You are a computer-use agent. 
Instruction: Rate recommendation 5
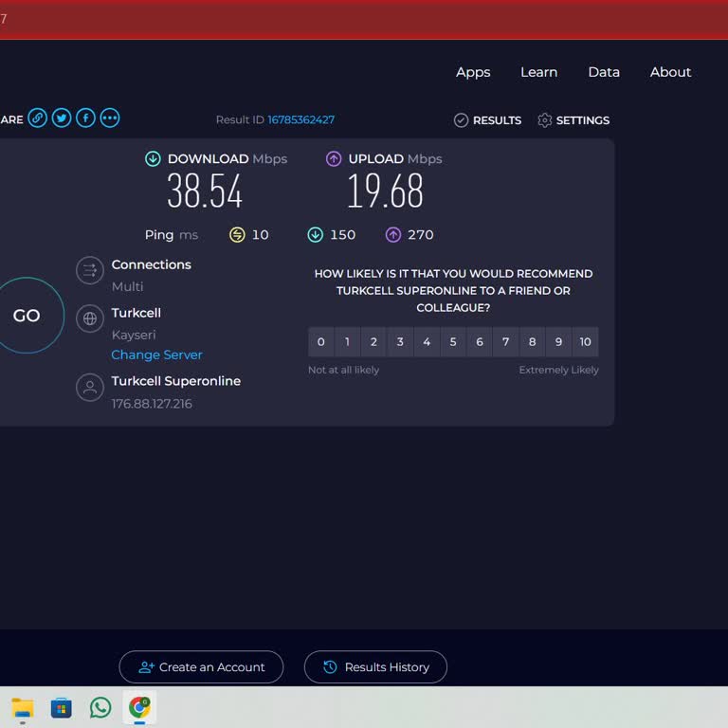(453, 342)
